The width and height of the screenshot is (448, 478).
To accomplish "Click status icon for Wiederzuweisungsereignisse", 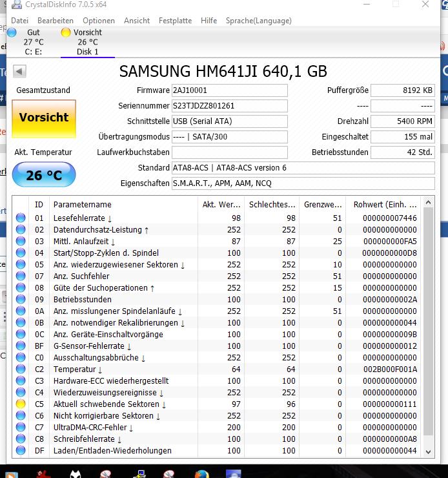I will 21,392.
